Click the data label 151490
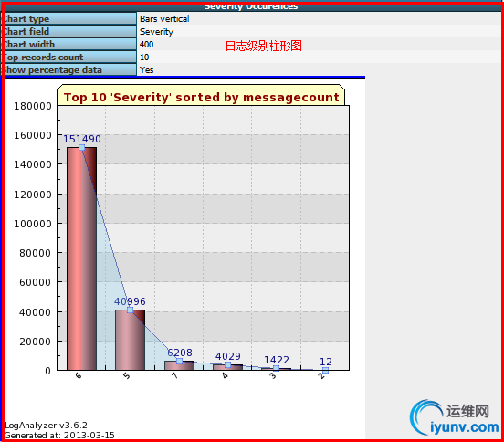The width and height of the screenshot is (504, 442). pos(82,139)
